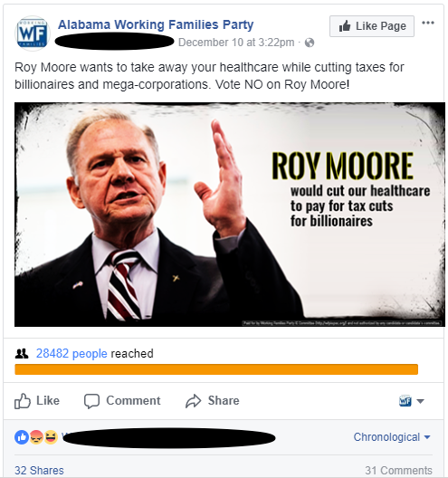
Task: Click the Comment speech bubble icon
Action: click(91, 401)
